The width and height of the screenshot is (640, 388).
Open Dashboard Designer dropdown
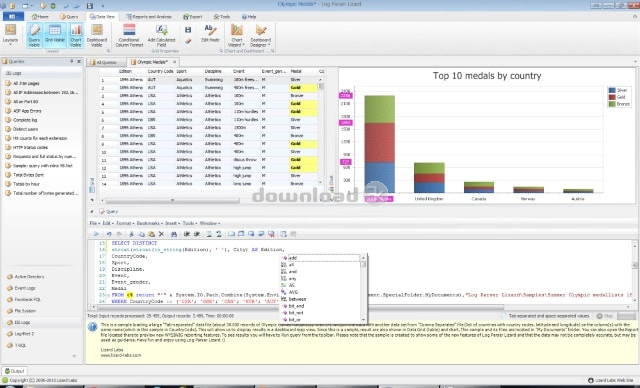[260, 35]
